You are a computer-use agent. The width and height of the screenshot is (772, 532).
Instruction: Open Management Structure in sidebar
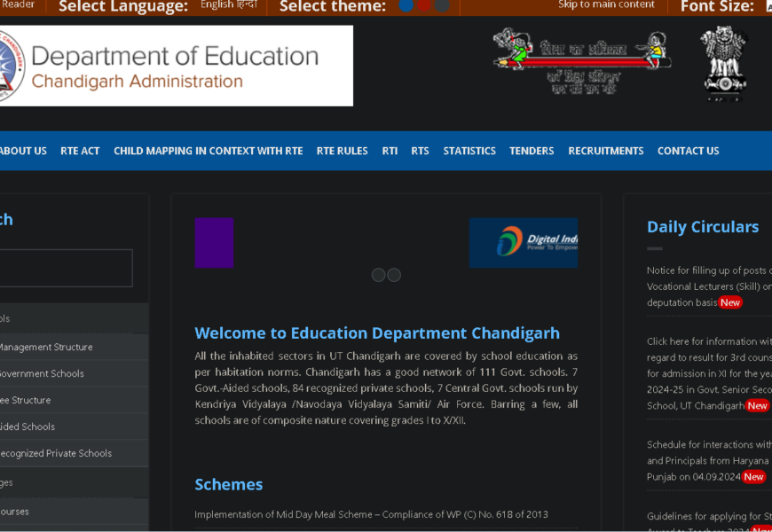(74, 347)
